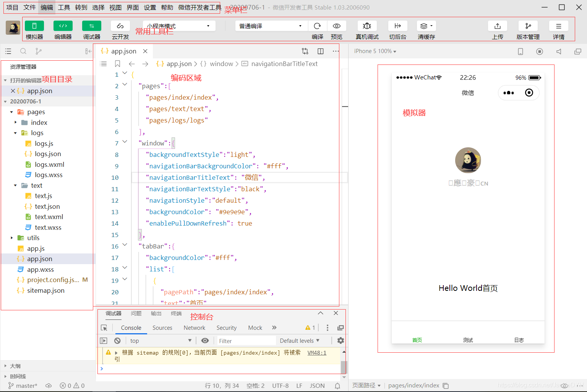Image resolution: width=587 pixels, height=392 pixels.
Task: Open the 编辑 menu
Action: coord(47,7)
